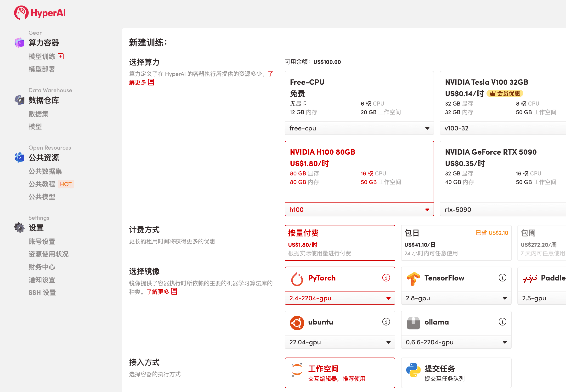Open 模型训练 in the sidebar menu
The width and height of the screenshot is (566, 392).
pyautogui.click(x=42, y=56)
